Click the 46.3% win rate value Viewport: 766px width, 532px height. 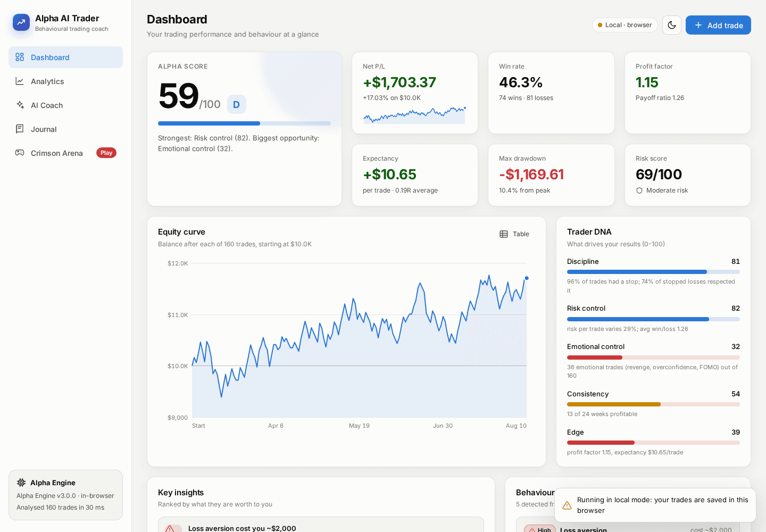coord(521,82)
